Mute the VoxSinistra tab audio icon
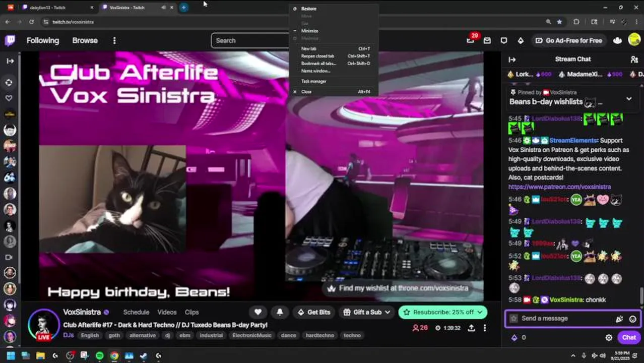Viewport: 644px width, 363px height. [163, 8]
